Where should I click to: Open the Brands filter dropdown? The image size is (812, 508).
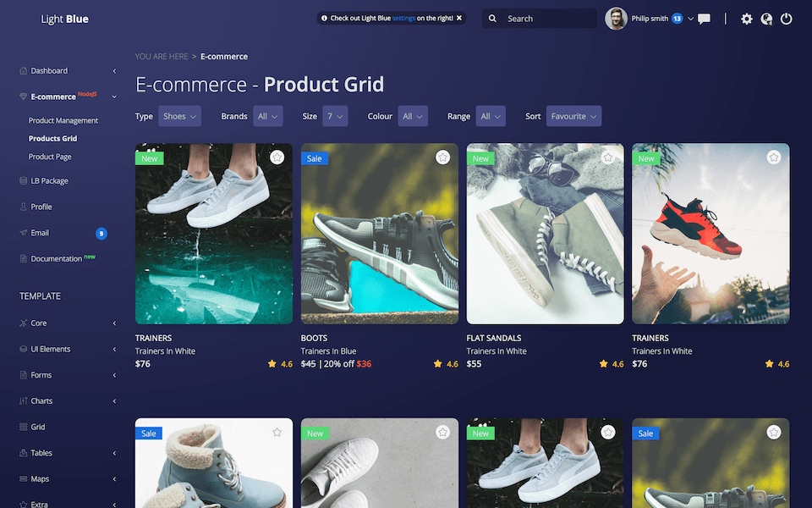pos(268,116)
